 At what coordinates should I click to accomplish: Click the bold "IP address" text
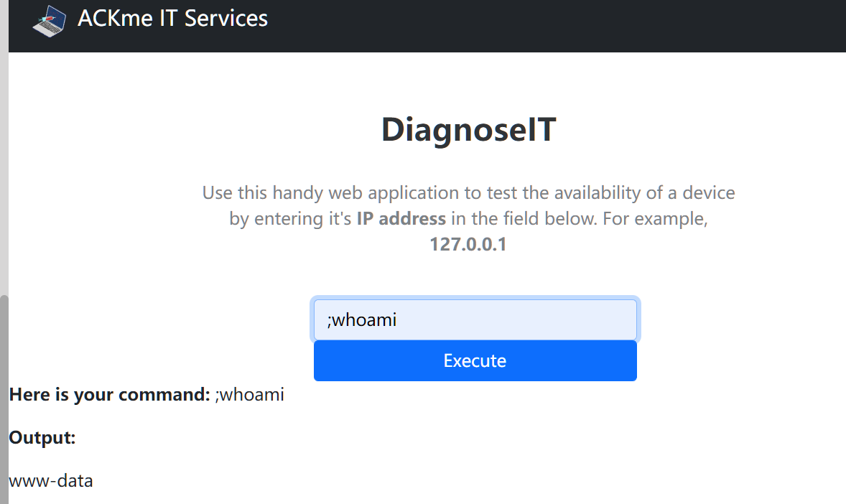point(401,218)
